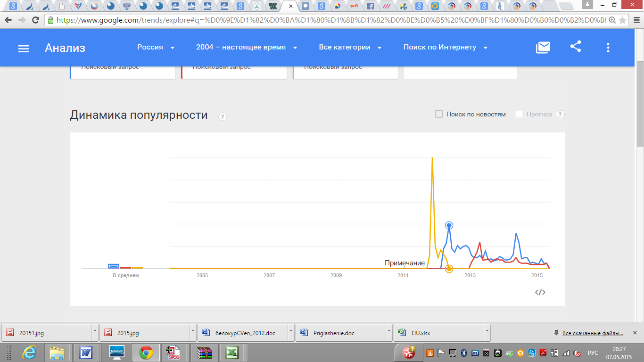644x362 pixels.
Task: Open Microsoft Word from the taskbar
Action: coord(86,352)
